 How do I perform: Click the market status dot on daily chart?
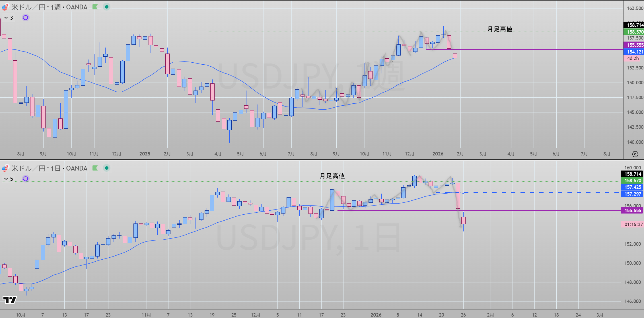click(106, 168)
